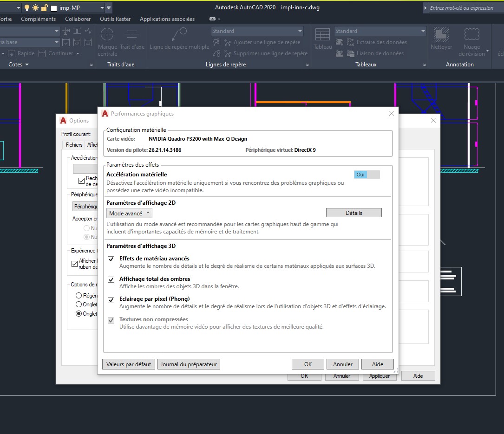Uncheck Effets de matériau avancés

click(x=111, y=259)
